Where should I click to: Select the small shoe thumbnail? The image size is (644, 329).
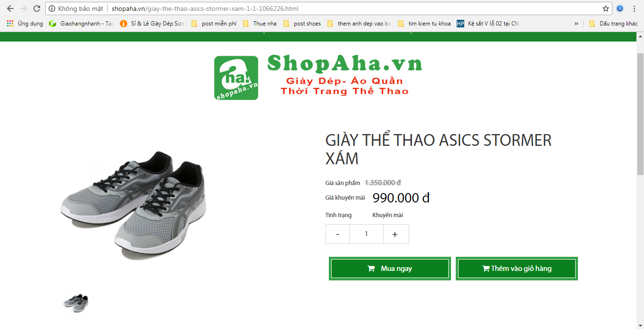click(x=76, y=303)
